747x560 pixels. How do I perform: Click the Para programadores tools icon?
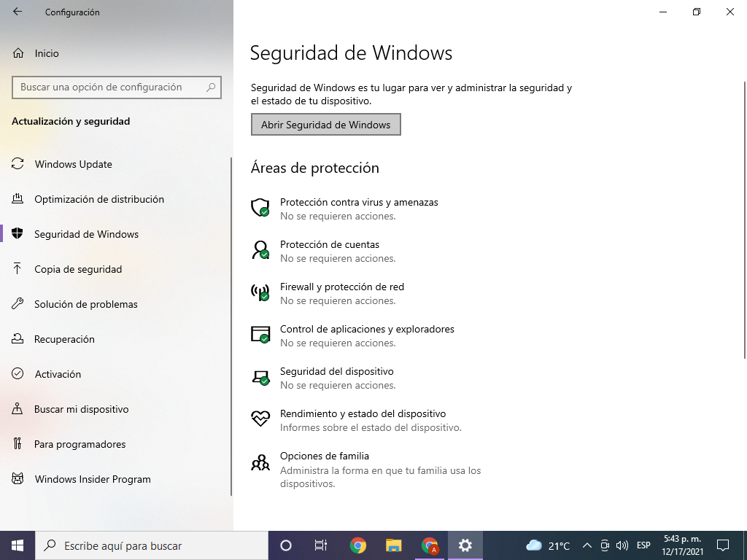tap(18, 444)
